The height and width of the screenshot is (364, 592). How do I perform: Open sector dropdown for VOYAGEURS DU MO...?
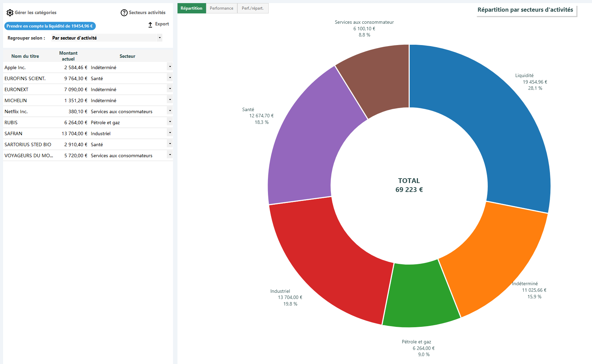click(170, 155)
